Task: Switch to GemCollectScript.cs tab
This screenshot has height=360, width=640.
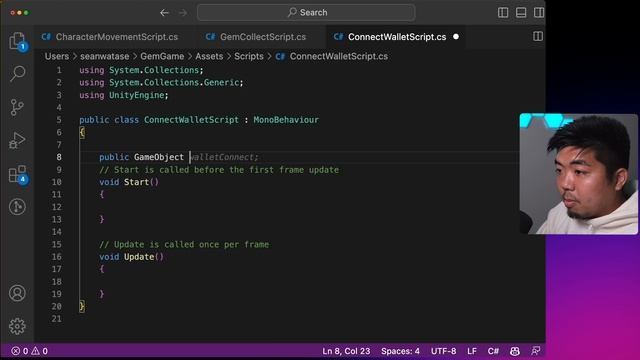Action: tap(256, 37)
